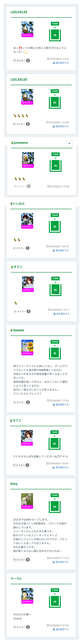The image size is (83, 644).
Task: Report LEELEELEE's 23:41 post via 違反報告する
Action: click(61, 63)
